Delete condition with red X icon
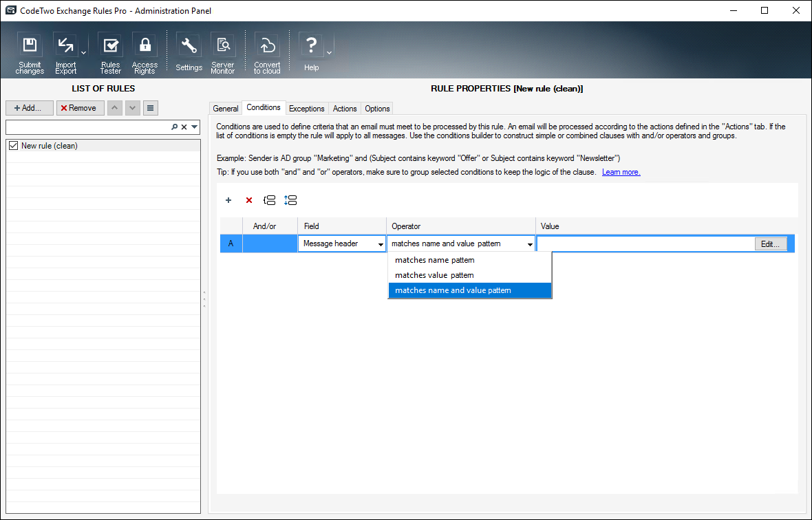 [x=249, y=200]
